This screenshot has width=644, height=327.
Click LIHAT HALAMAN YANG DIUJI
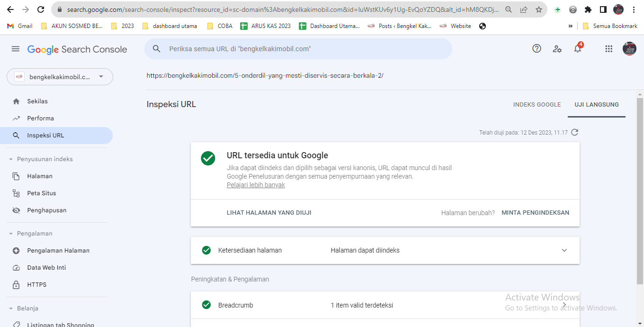[x=269, y=213]
